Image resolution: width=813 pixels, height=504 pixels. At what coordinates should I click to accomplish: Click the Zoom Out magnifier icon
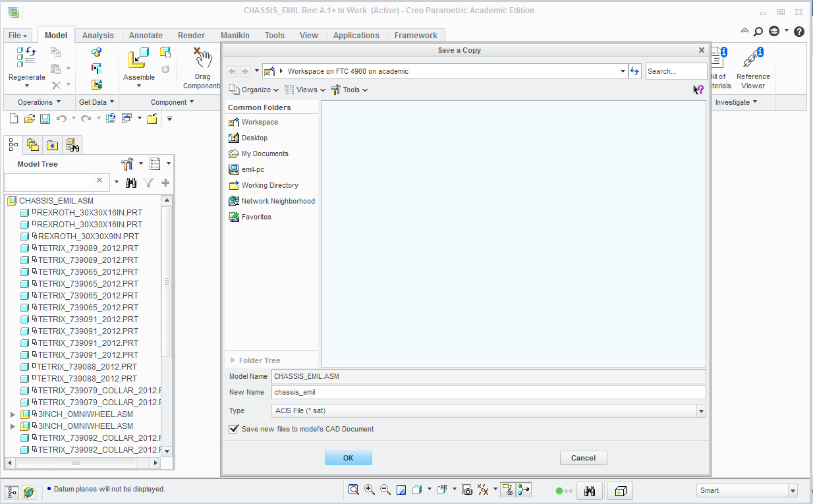[x=385, y=490]
